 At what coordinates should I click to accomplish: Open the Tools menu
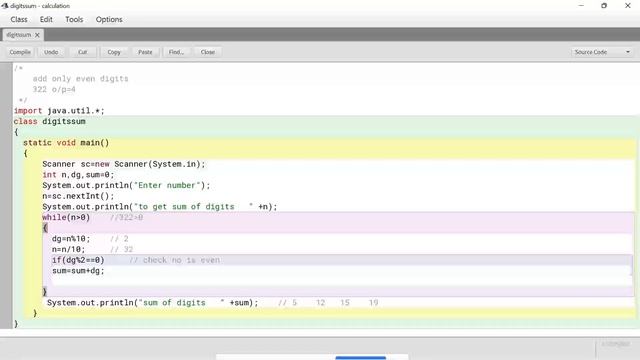coord(74,19)
